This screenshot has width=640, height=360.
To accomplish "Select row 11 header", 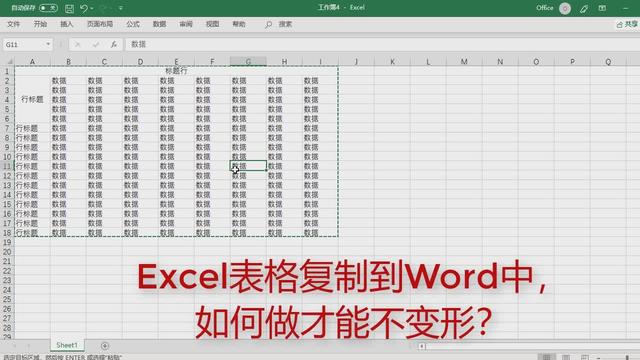I will (7, 166).
